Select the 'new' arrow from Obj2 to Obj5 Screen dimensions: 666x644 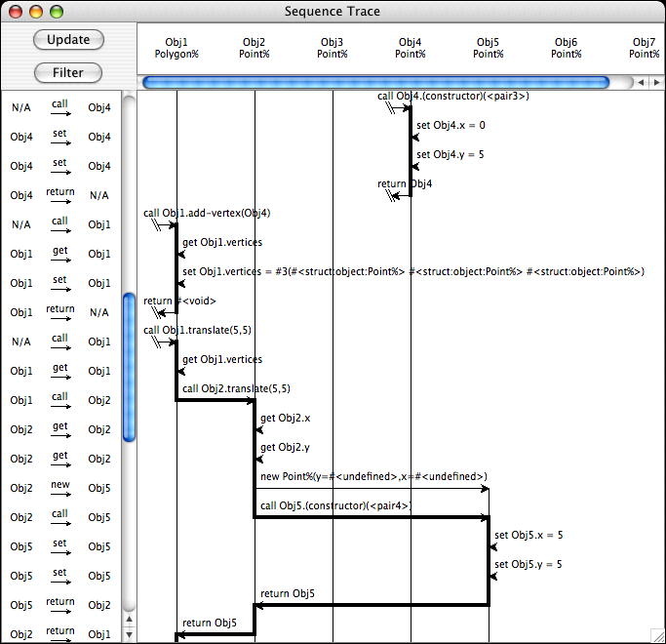pos(60,488)
